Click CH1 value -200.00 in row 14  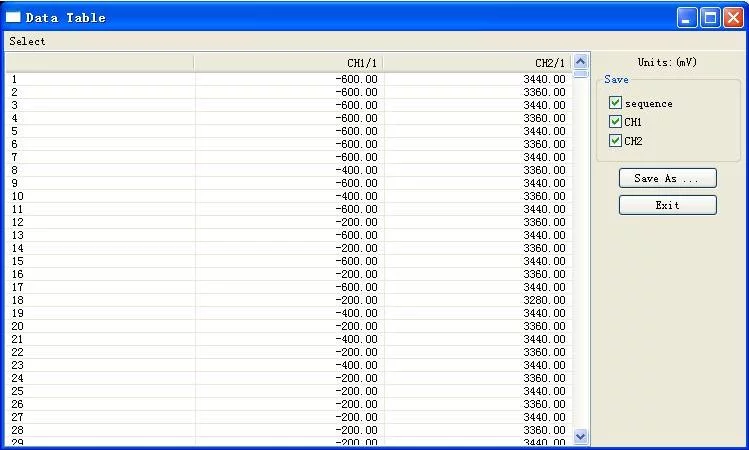(x=356, y=248)
